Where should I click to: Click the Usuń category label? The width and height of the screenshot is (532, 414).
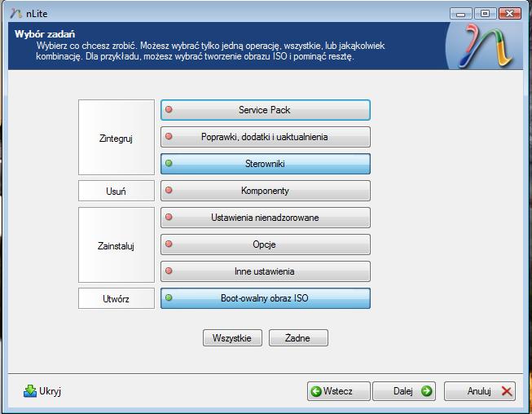(x=116, y=191)
